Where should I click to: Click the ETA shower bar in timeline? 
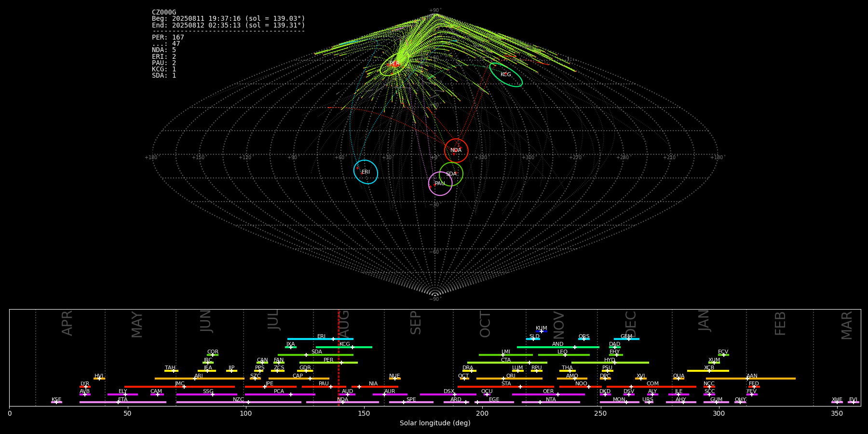[123, 402]
